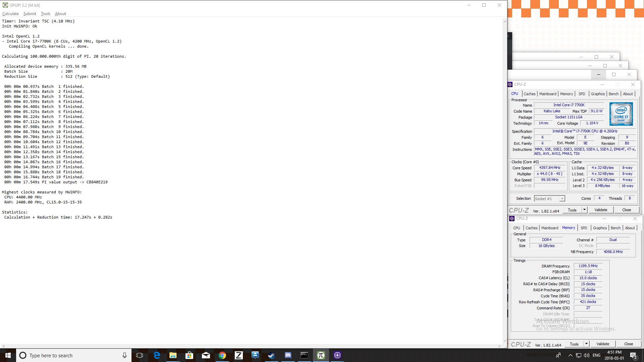Open the Action Center notifications
Image resolution: width=644 pixels, height=362 pixels.
coord(634,355)
